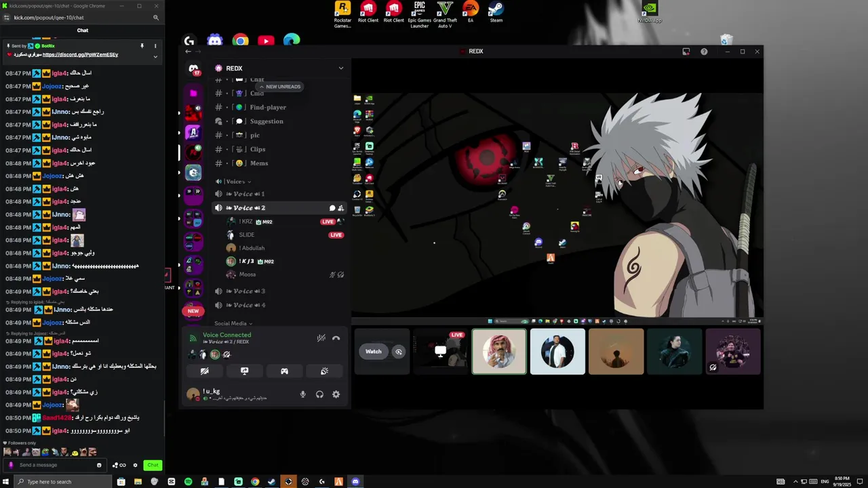Jump to New Unreads in channel list
868x488 pixels.
click(x=279, y=87)
